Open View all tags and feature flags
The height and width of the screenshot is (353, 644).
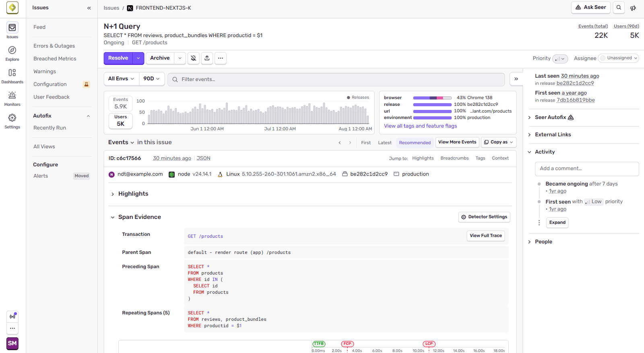421,126
